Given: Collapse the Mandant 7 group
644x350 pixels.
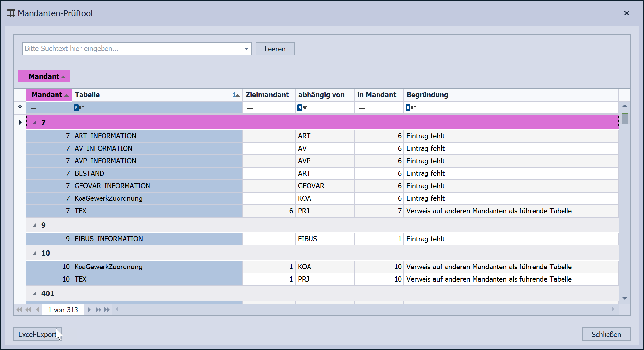Looking at the screenshot, I should [x=34, y=123].
